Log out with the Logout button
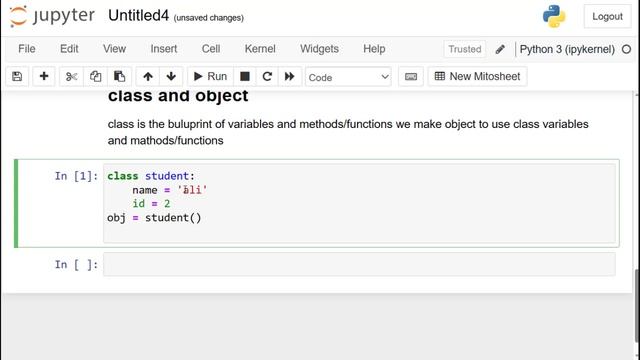 tap(607, 16)
